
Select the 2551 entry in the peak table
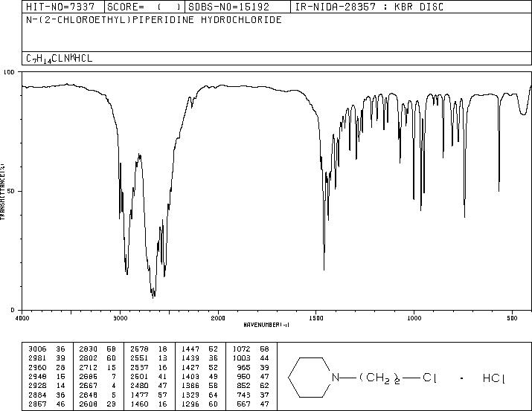coord(149,358)
